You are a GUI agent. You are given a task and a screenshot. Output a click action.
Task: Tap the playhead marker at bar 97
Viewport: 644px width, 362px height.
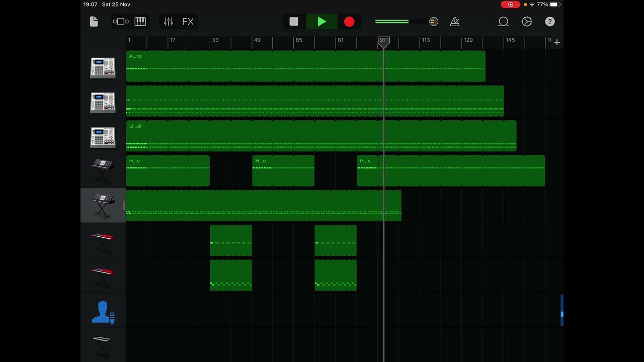[x=384, y=42]
